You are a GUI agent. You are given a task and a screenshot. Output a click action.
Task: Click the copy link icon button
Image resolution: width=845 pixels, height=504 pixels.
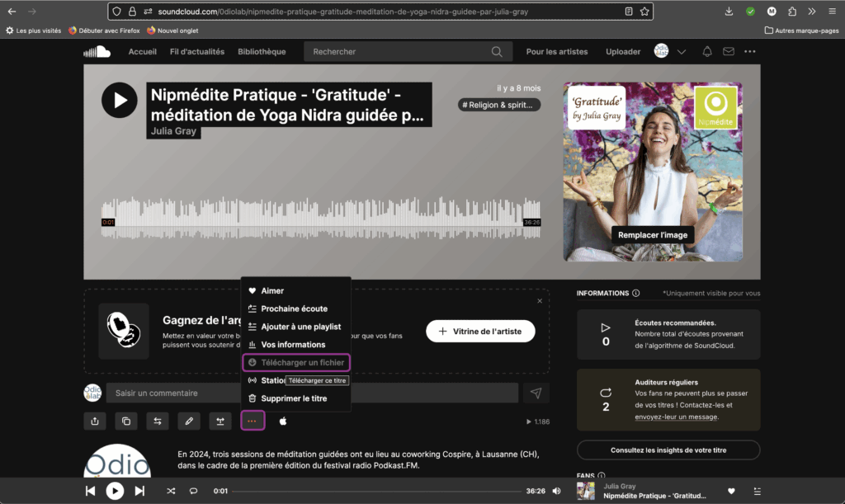(126, 421)
